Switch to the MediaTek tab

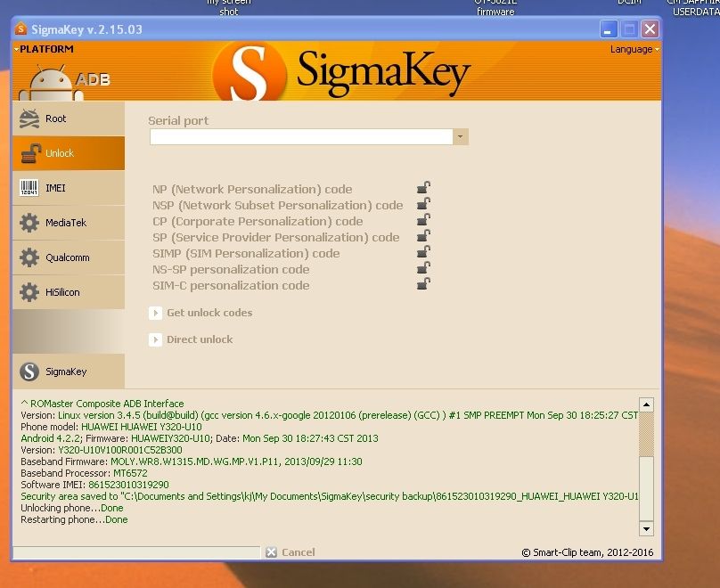pyautogui.click(x=68, y=223)
